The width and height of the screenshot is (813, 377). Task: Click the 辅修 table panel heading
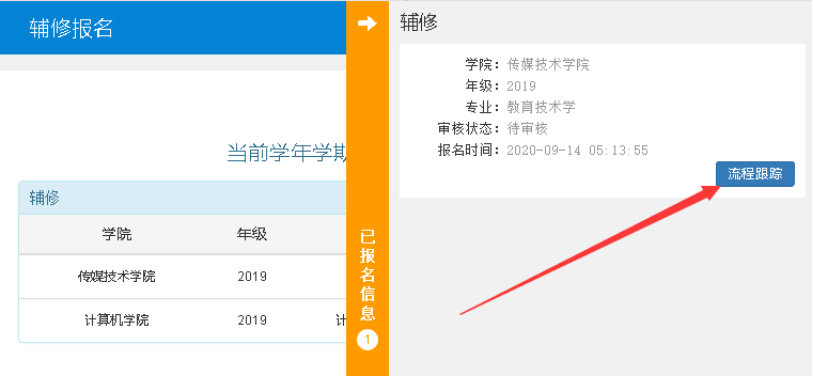pos(183,198)
